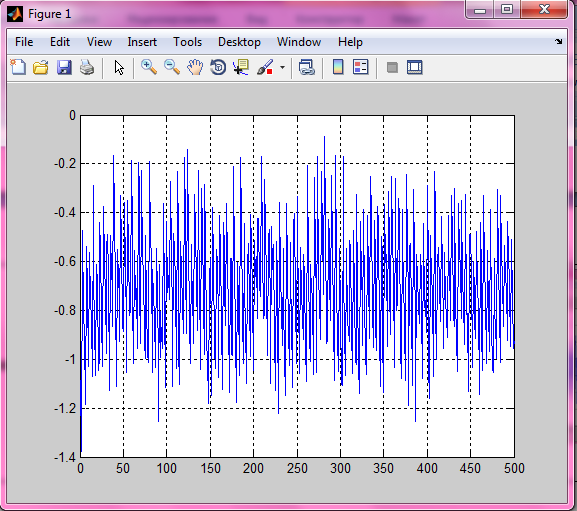Select the Zoom In magnifier tool
Viewport: 577px width, 511px height.
149,67
